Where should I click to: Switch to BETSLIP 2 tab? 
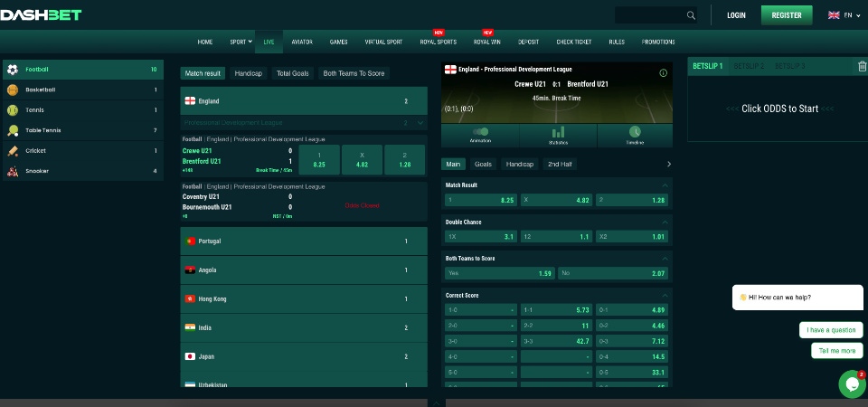[x=749, y=66]
